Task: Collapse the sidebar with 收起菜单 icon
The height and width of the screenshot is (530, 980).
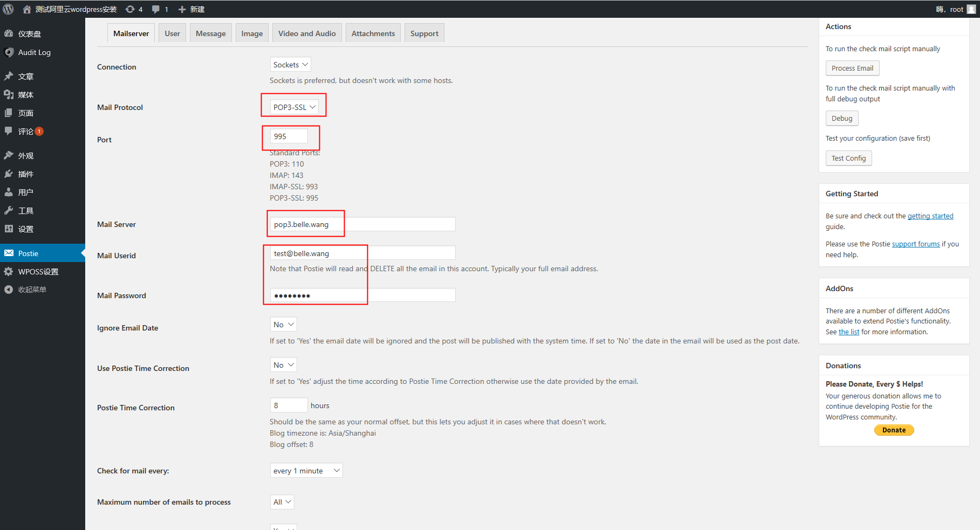Action: (9, 290)
